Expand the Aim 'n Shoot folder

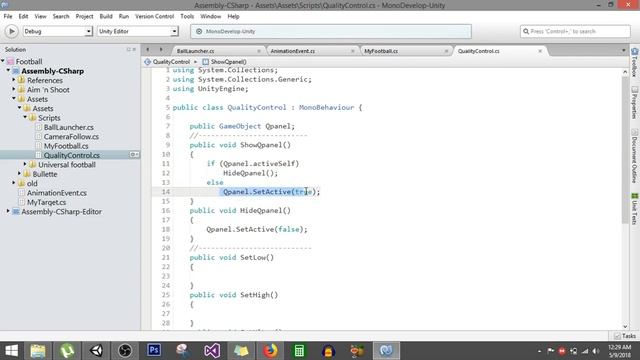(14, 89)
